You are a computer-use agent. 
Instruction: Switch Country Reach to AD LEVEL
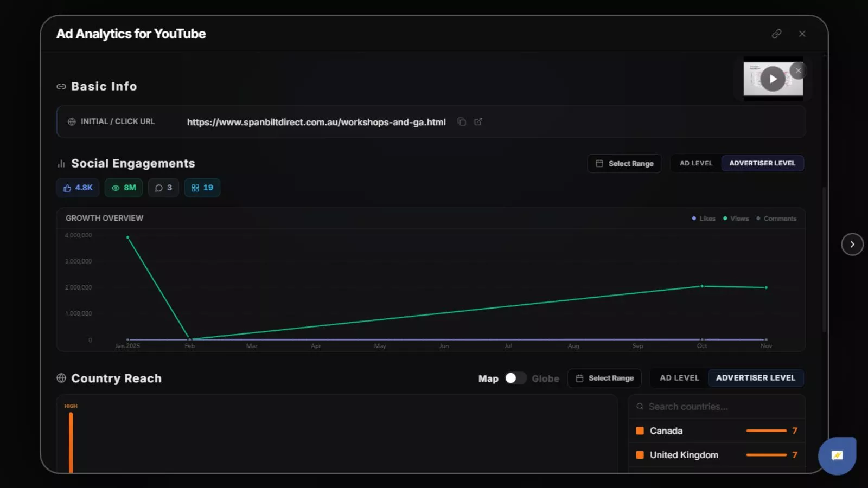(679, 378)
